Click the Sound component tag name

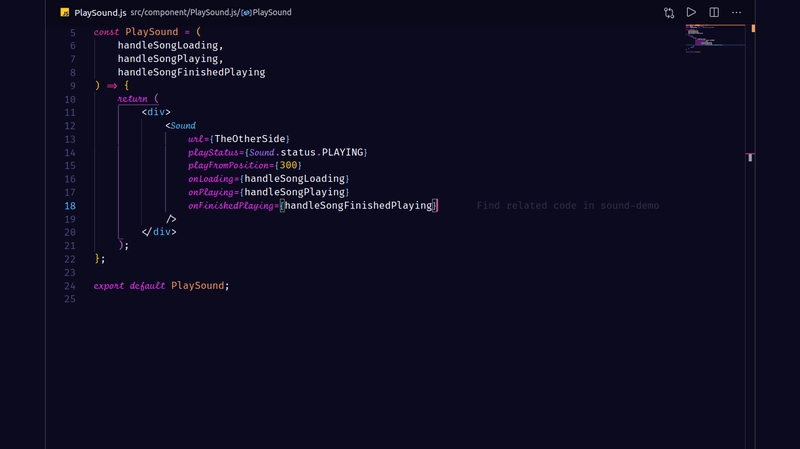click(x=182, y=126)
